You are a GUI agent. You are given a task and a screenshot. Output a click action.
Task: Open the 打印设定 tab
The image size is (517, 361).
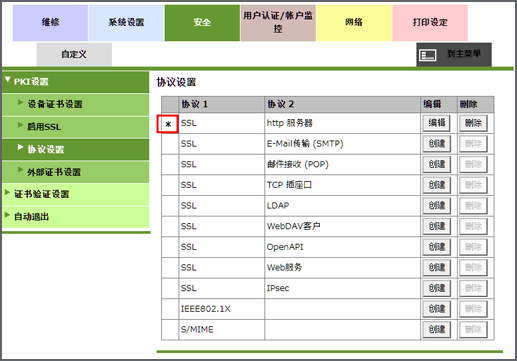[x=430, y=23]
